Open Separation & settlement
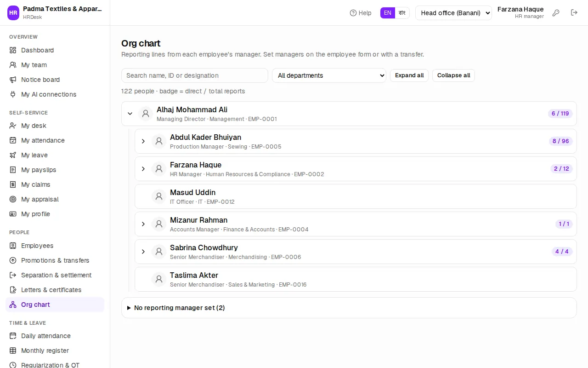The image size is (588, 368). click(x=55, y=275)
